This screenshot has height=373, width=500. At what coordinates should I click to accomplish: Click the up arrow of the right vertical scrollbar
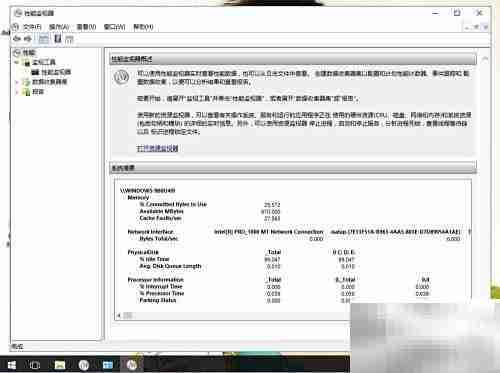click(x=485, y=59)
